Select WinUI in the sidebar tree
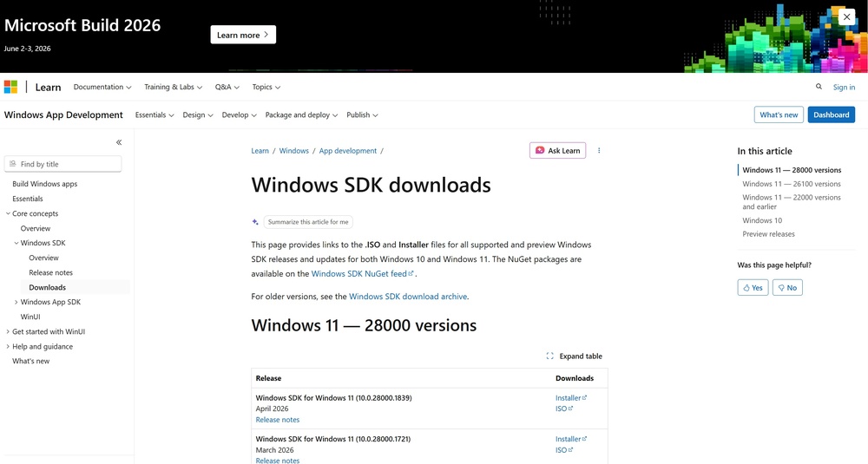 click(x=30, y=317)
